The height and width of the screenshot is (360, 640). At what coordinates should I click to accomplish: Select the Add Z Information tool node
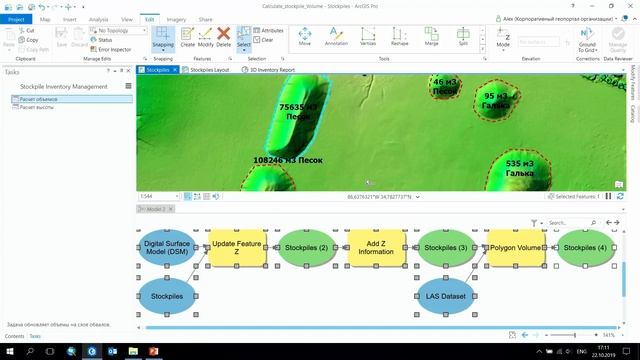pyautogui.click(x=376, y=247)
